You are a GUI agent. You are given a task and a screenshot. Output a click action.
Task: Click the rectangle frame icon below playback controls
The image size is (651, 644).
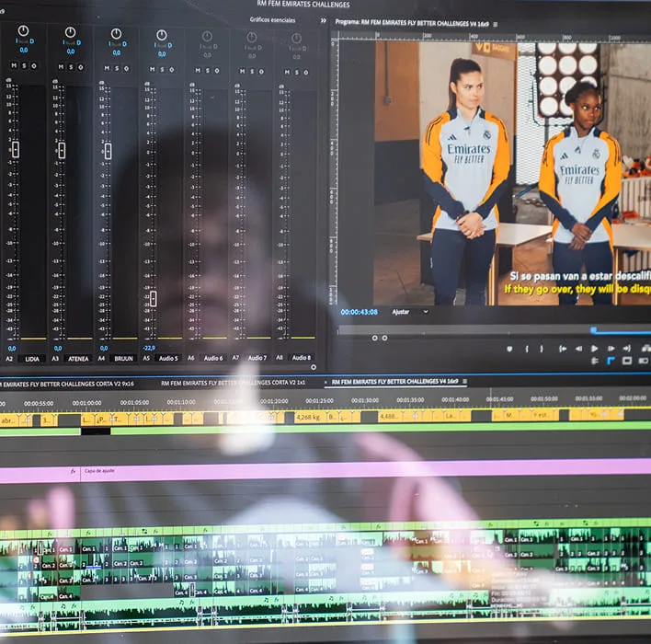(x=627, y=361)
